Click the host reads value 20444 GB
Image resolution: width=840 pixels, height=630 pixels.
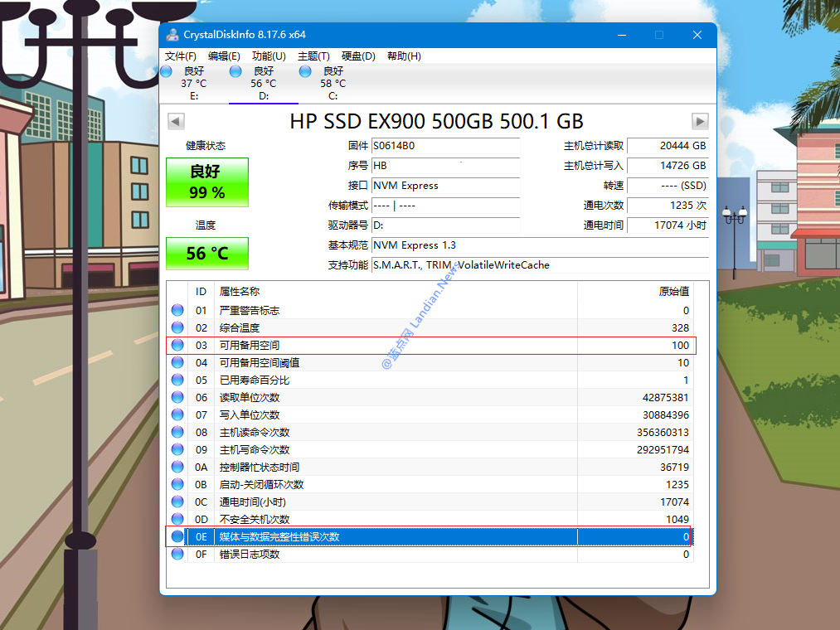(x=668, y=146)
